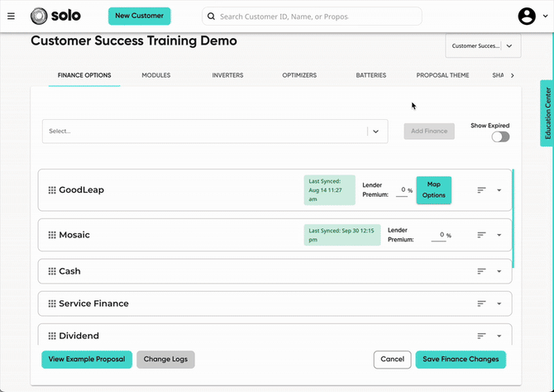Click Save Finance Changes button
This screenshot has height=392, width=554.
pos(461,360)
